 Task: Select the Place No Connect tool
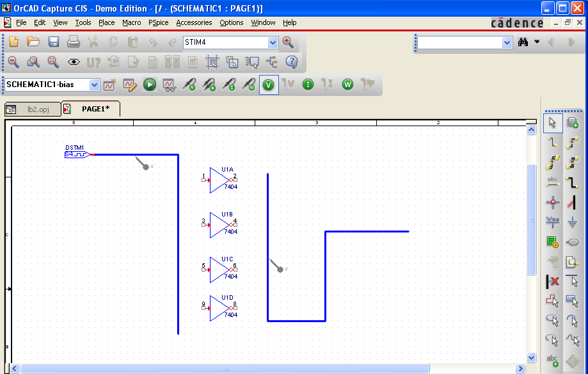coord(553,281)
